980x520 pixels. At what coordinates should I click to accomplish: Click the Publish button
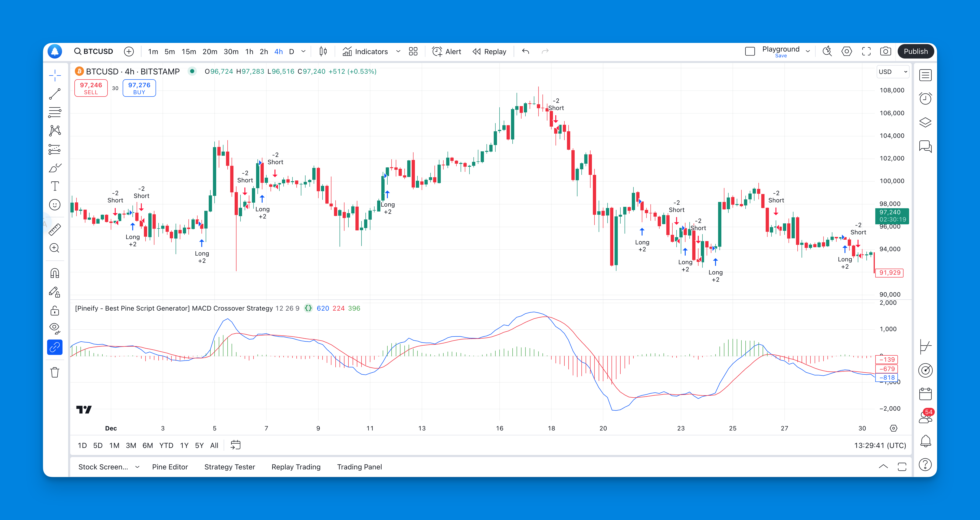coord(916,51)
